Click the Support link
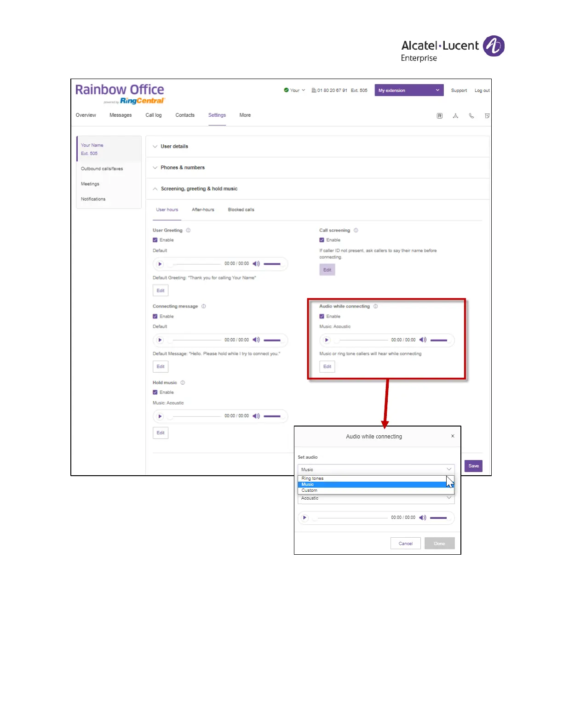Screen dimensions: 563x728 pyautogui.click(x=459, y=91)
